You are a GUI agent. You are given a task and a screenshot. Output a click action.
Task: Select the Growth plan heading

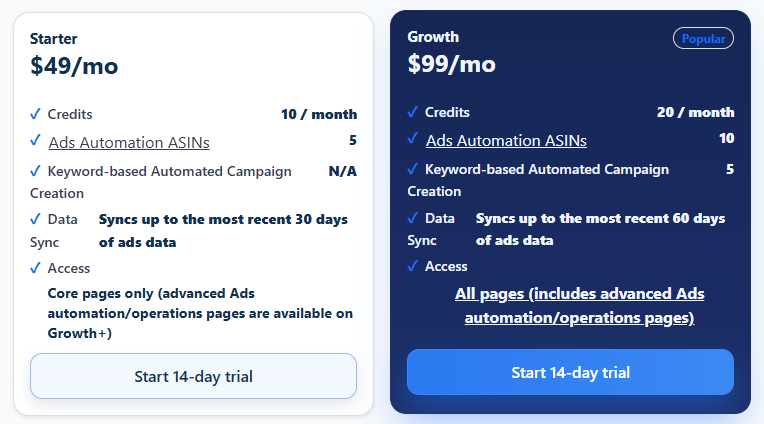[433, 37]
